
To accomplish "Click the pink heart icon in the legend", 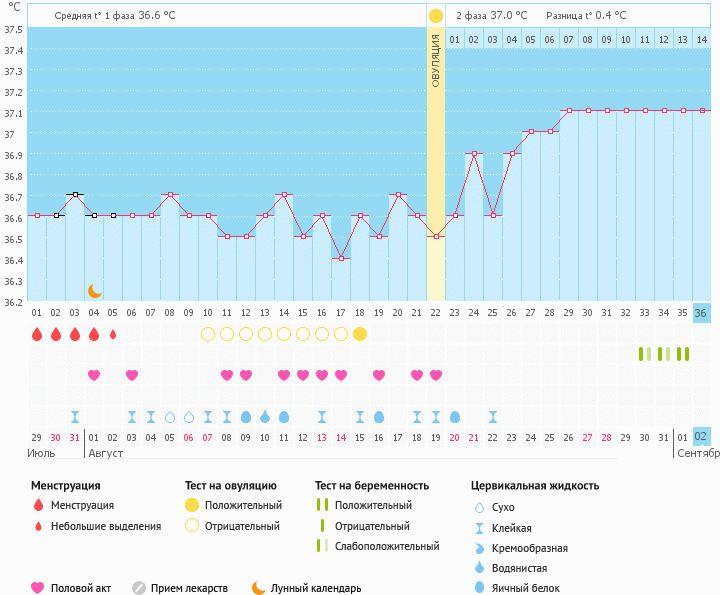I will point(38,588).
